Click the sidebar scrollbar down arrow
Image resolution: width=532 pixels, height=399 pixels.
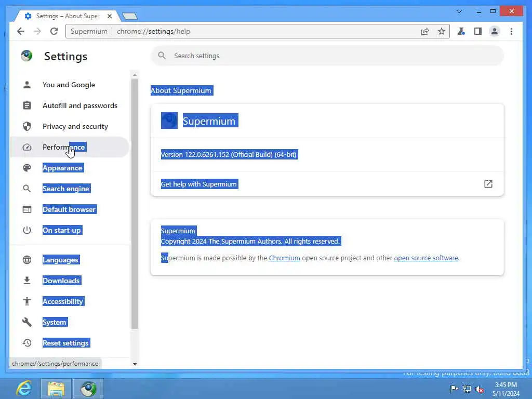pyautogui.click(x=135, y=364)
